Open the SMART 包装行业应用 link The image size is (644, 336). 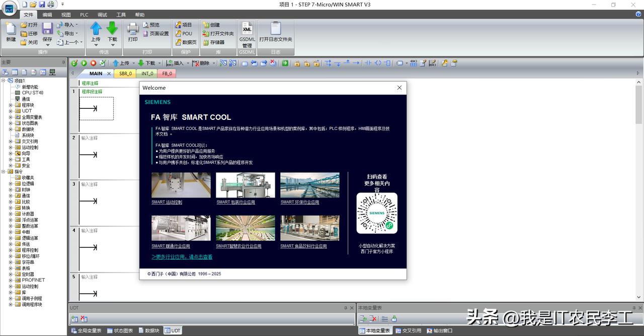[x=235, y=203]
